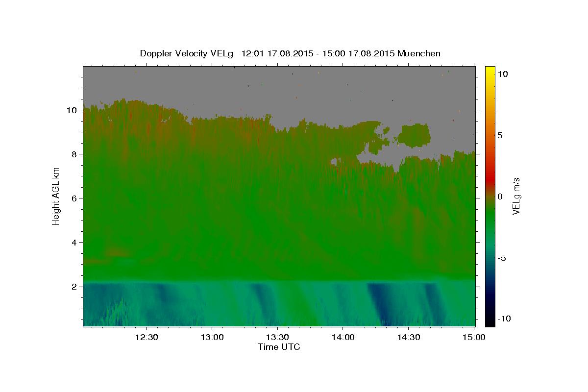Click the isolated cloud patch near 14:30 at 9 km
The width and height of the screenshot is (588, 392).
(x=414, y=135)
